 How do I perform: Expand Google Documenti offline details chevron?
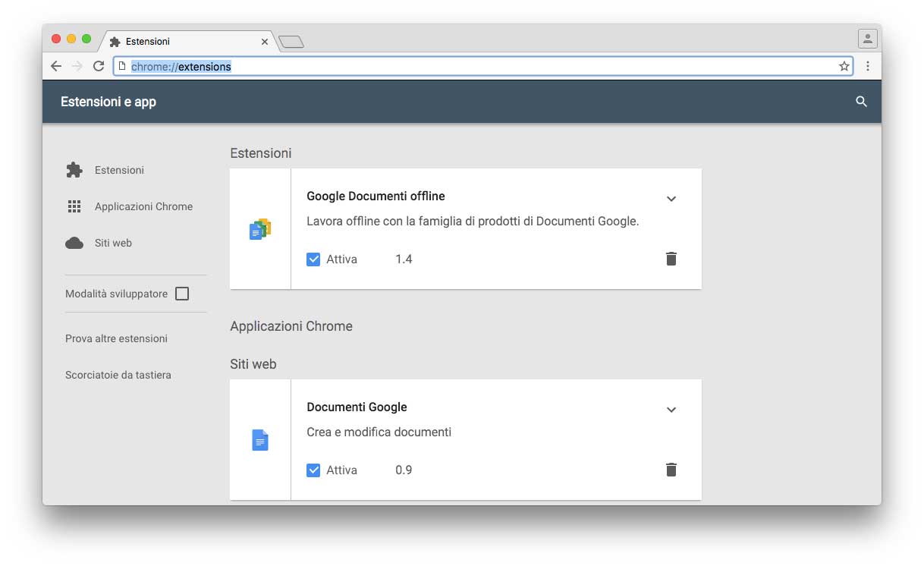[671, 199]
